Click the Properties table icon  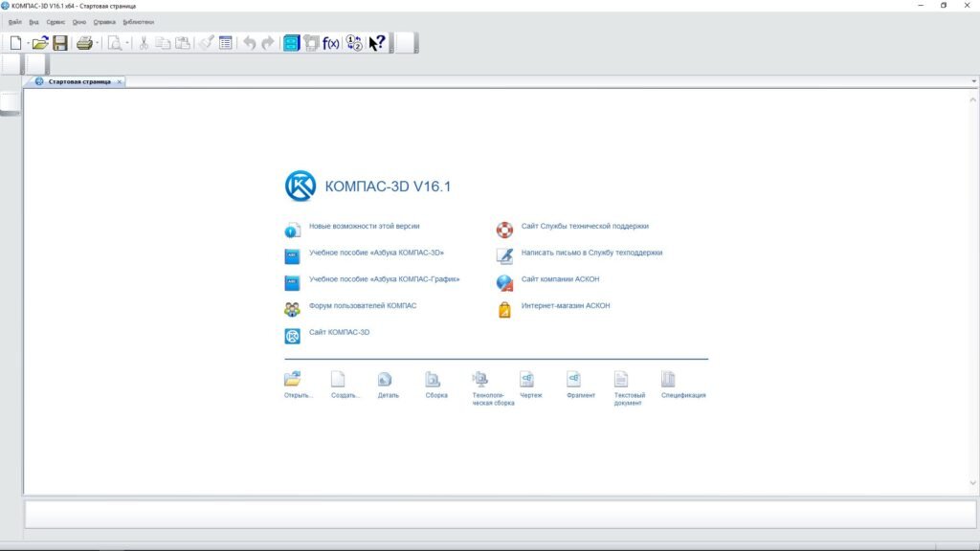point(226,43)
